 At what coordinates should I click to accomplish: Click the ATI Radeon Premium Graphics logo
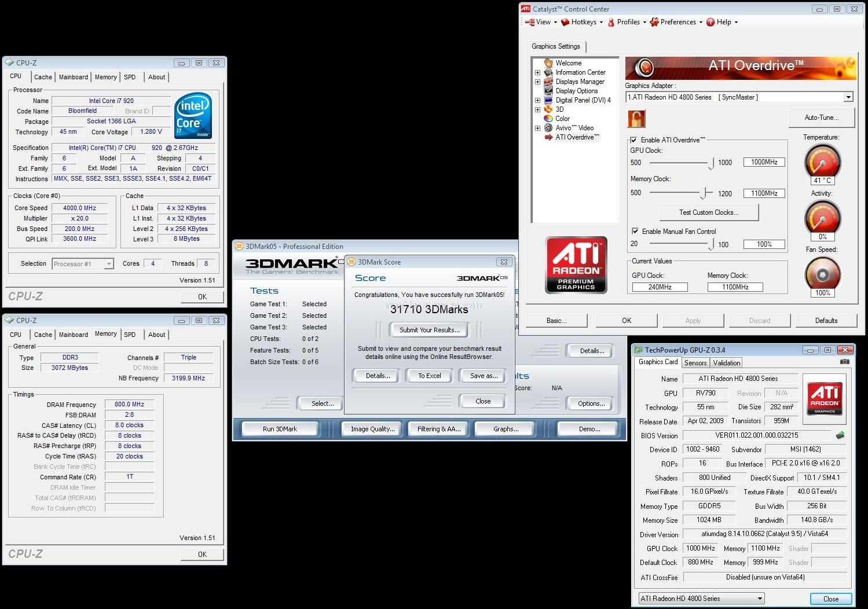[576, 265]
